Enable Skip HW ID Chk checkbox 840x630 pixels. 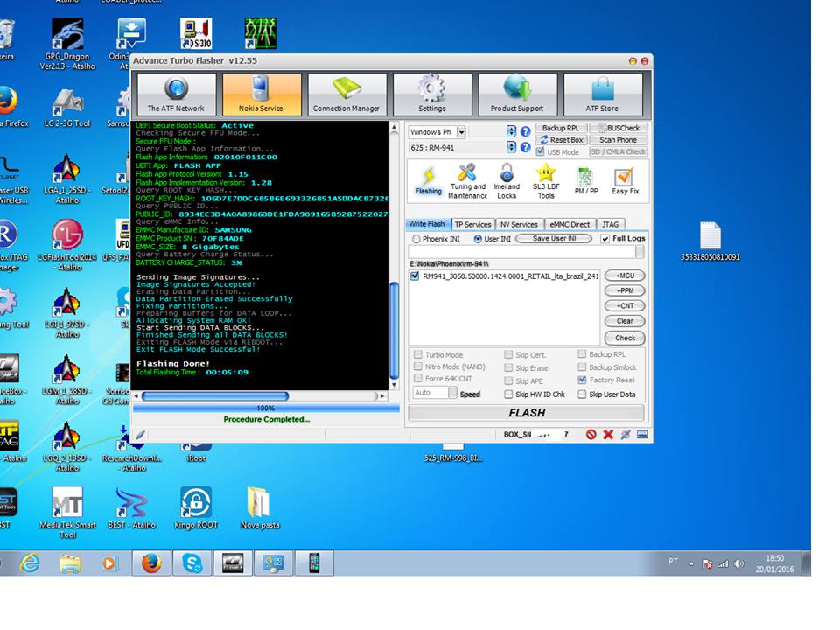click(x=508, y=395)
